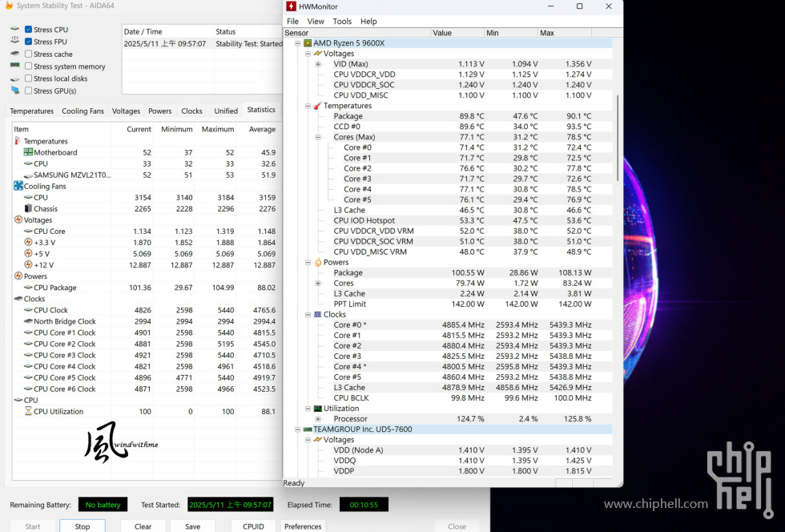The width and height of the screenshot is (785, 532).
Task: Click the +3.3 V voltage icon
Action: (29, 243)
